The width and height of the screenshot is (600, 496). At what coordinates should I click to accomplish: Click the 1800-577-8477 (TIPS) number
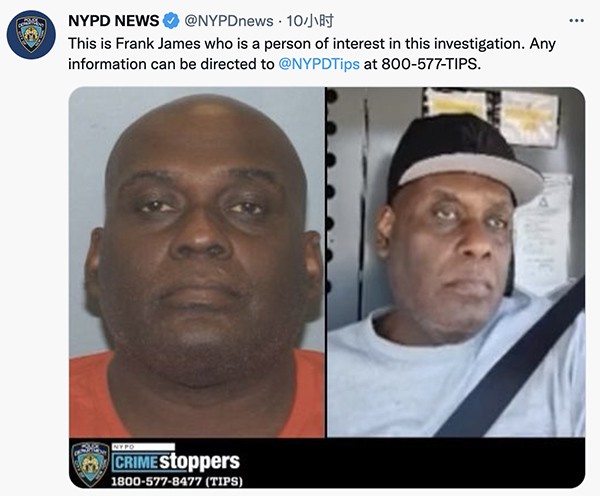177,481
